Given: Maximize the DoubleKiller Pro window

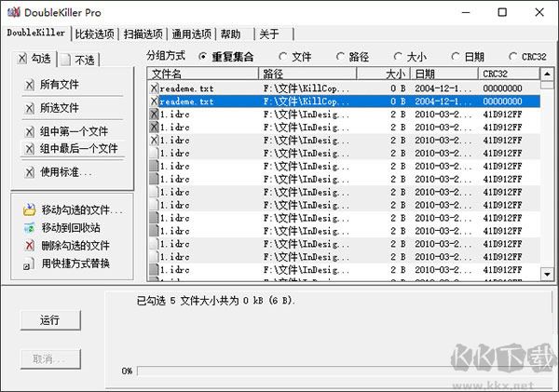Looking at the screenshot, I should (502, 12).
